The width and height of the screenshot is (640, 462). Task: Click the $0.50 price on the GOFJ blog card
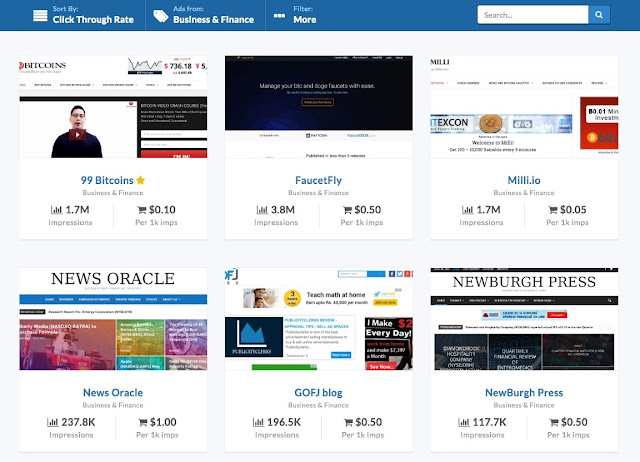[x=369, y=422]
